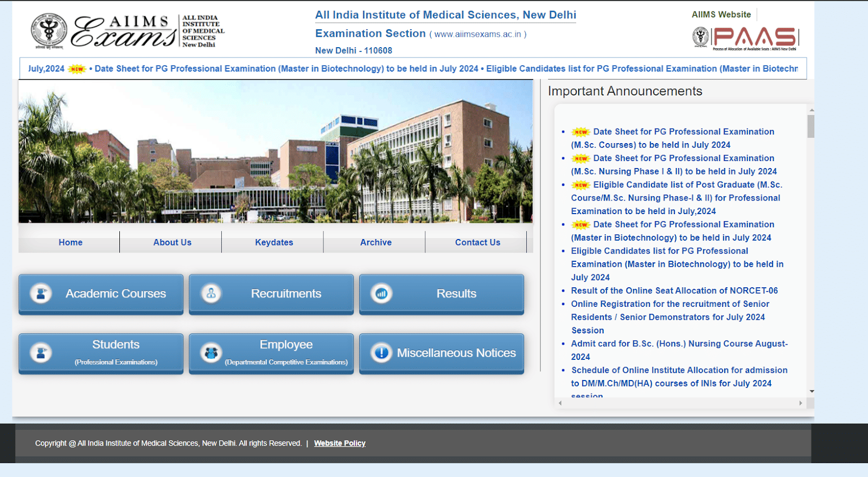Open the Recruitments section

coord(271,294)
